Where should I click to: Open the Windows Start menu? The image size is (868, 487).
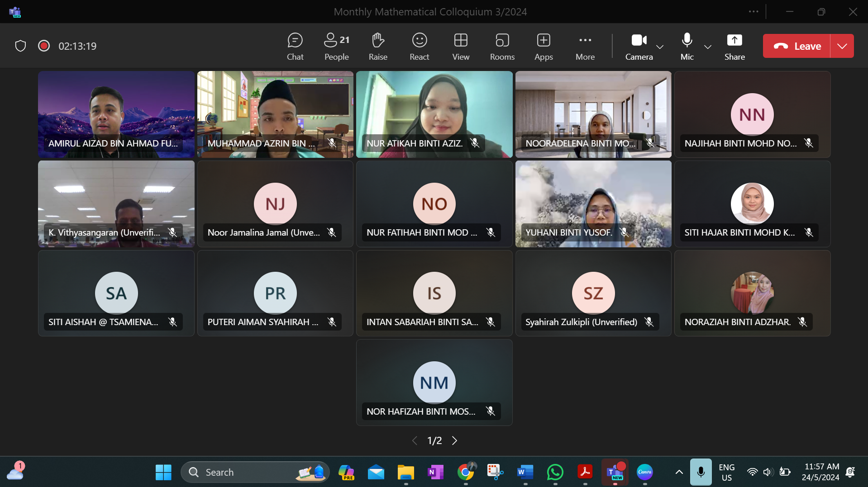coord(163,472)
